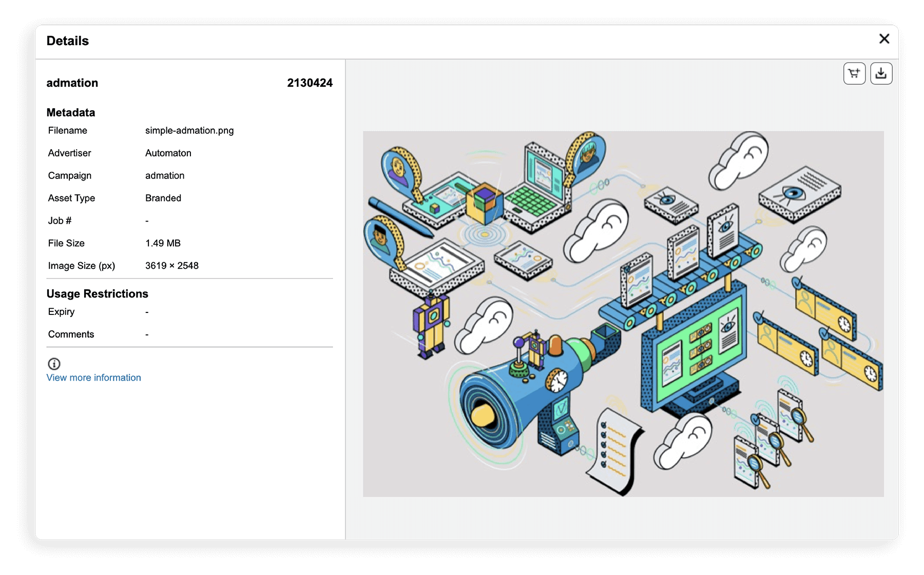
Task: Click the add-to-cart shopping cart icon
Action: pyautogui.click(x=854, y=73)
